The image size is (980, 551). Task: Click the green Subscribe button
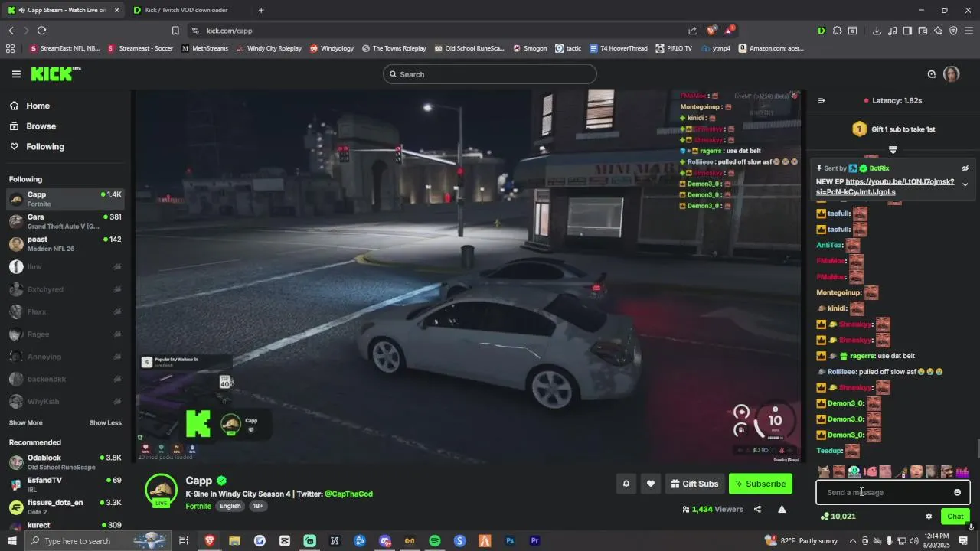pyautogui.click(x=760, y=484)
